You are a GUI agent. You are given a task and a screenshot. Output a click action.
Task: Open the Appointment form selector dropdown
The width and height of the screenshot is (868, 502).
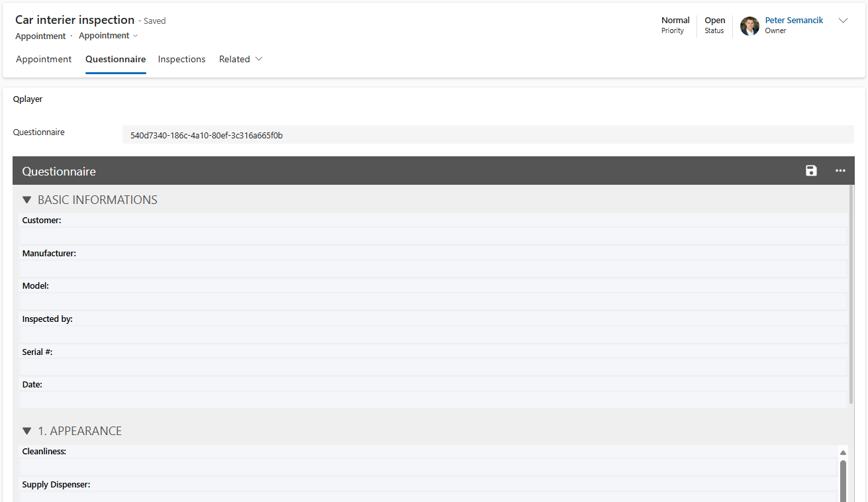coord(109,36)
